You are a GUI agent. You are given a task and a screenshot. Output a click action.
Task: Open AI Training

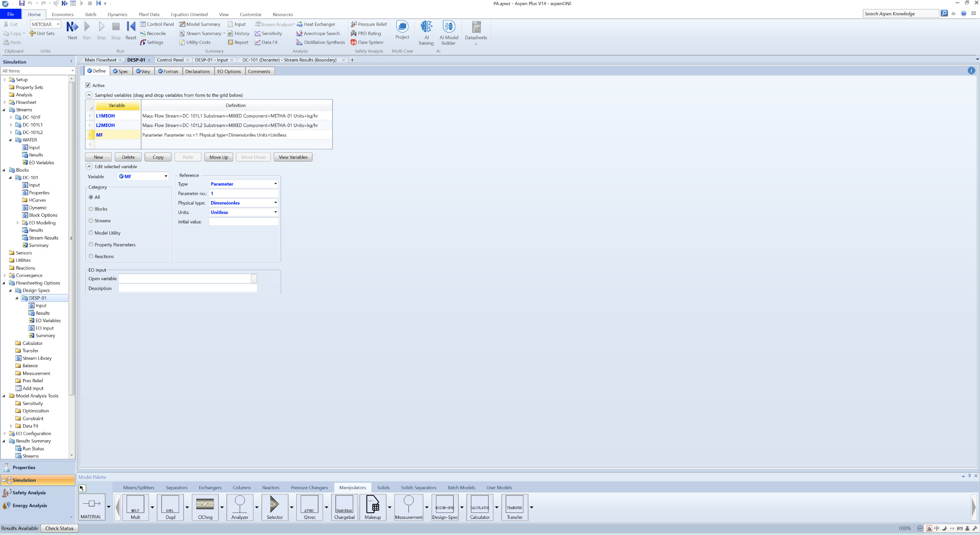[426, 33]
